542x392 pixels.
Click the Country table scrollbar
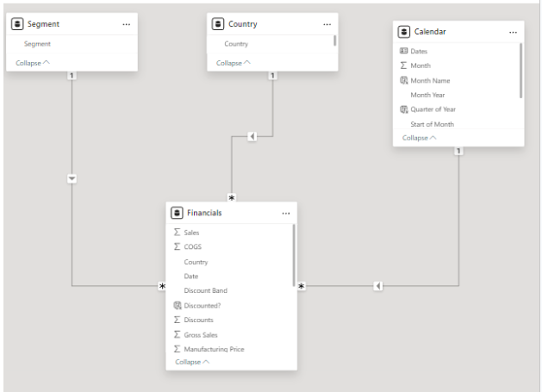click(x=334, y=40)
